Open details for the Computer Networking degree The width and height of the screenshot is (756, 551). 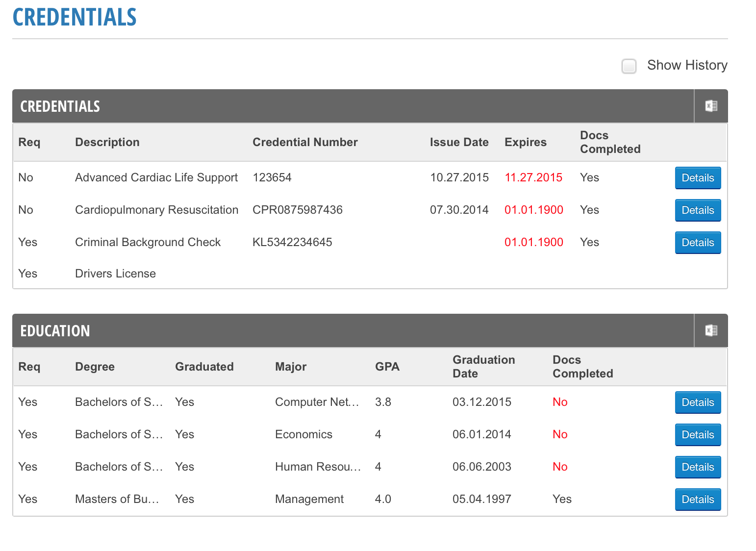(x=698, y=402)
